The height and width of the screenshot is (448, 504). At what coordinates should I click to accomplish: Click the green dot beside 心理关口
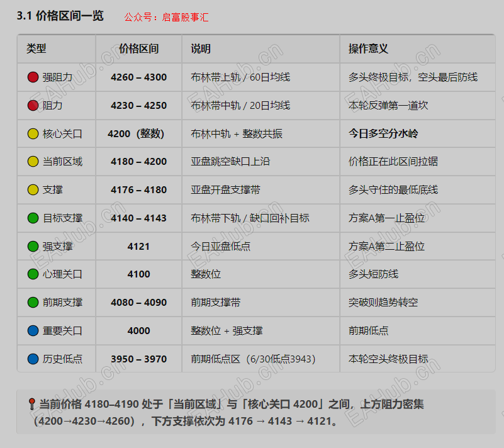(33, 274)
